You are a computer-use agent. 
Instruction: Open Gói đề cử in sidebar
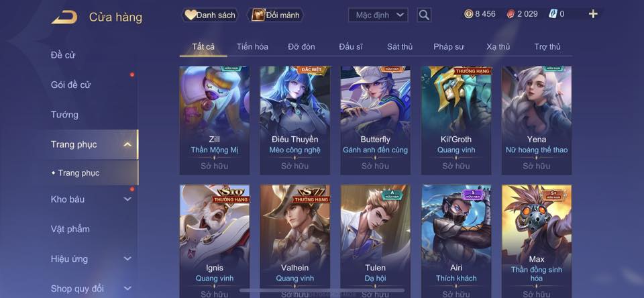(x=70, y=85)
